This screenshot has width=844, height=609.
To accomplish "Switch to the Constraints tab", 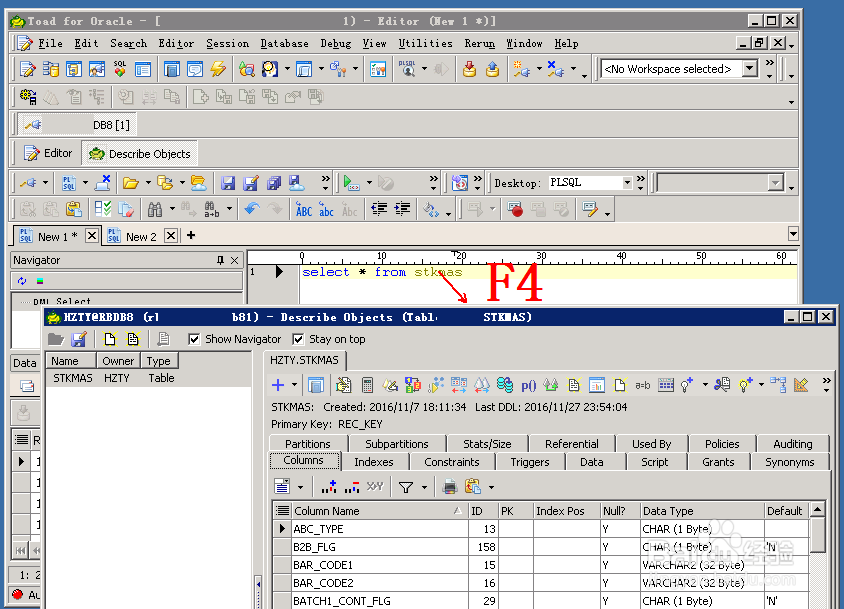I will point(452,462).
